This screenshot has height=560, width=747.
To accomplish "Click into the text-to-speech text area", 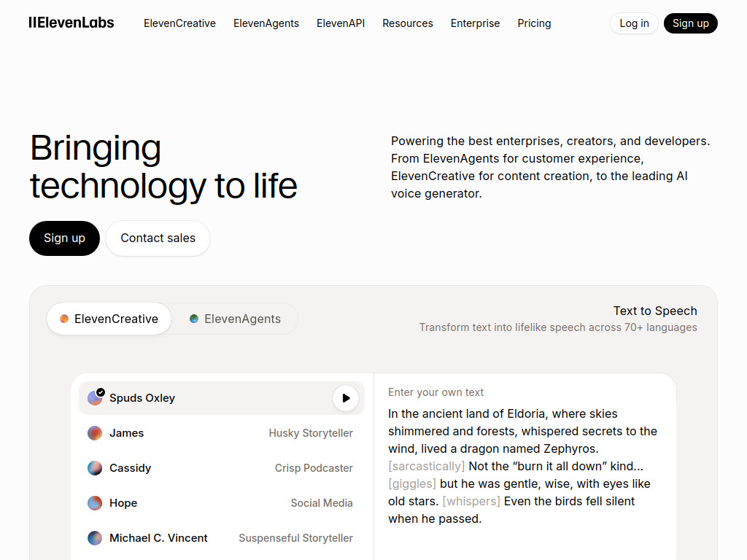I will 524,467.
